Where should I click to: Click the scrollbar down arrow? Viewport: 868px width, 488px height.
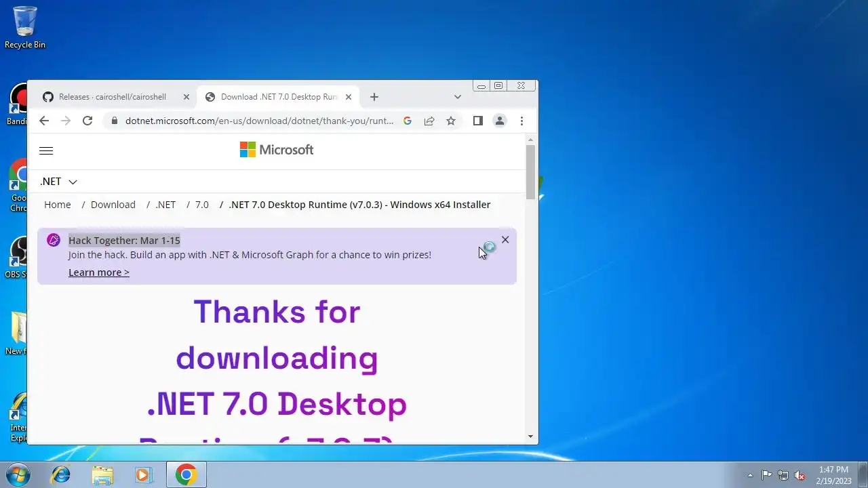[530, 437]
